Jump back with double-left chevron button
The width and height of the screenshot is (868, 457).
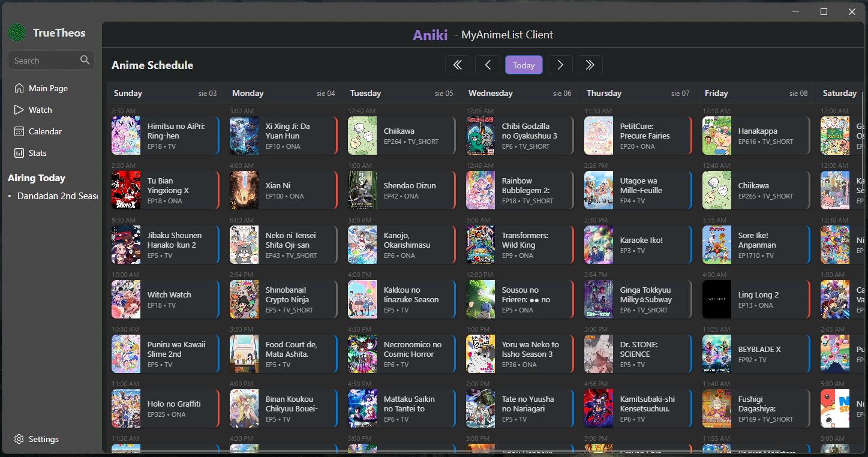click(458, 65)
